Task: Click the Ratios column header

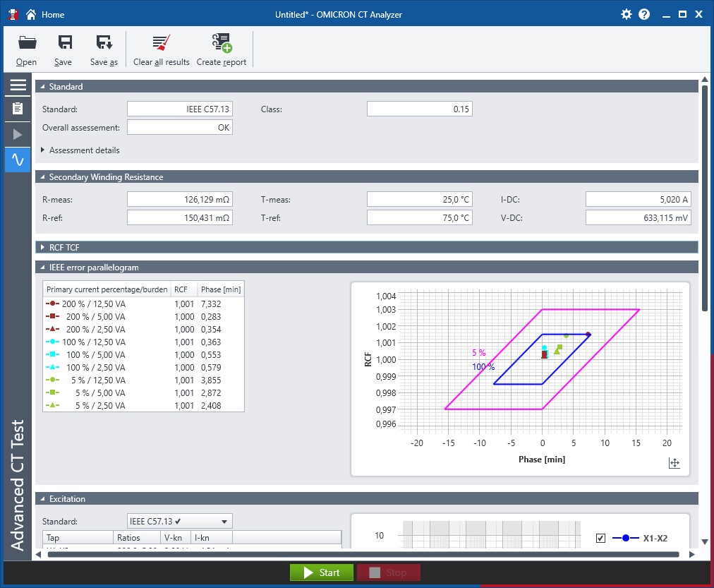Action: [x=137, y=538]
